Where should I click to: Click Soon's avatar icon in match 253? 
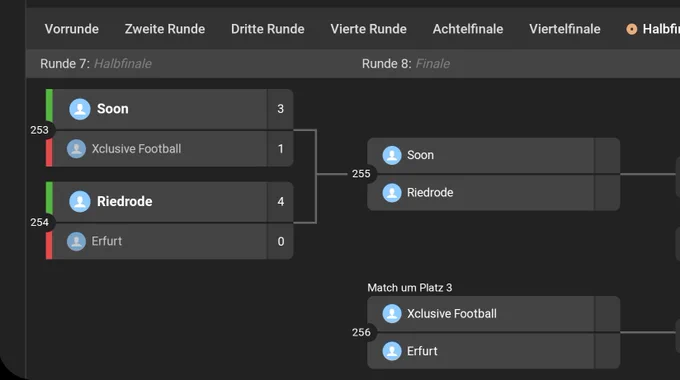tap(80, 109)
